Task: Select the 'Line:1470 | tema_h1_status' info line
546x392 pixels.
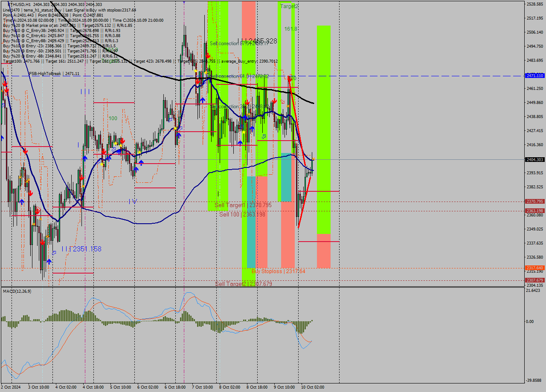Action: coord(70,10)
